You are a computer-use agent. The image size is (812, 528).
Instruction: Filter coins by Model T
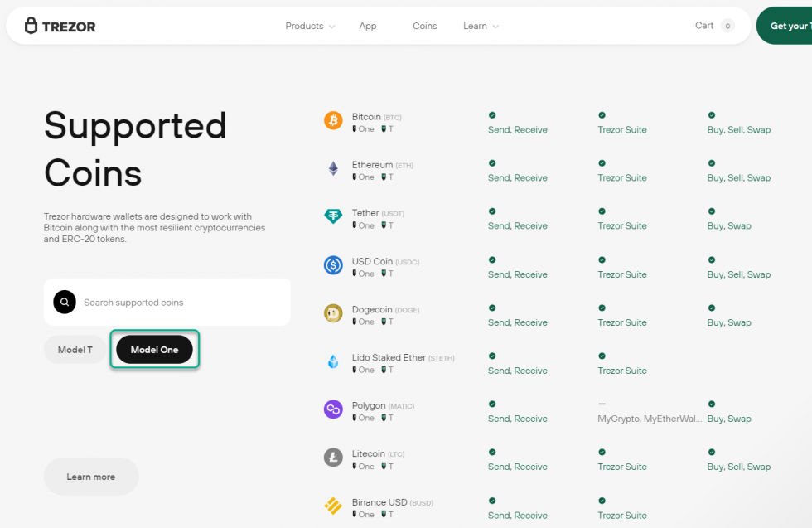(x=75, y=350)
